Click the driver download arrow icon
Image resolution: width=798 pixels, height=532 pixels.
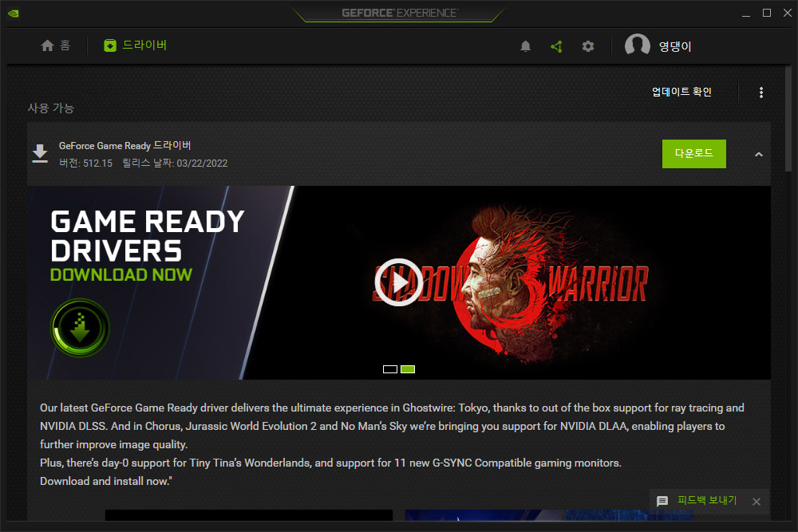click(x=40, y=154)
